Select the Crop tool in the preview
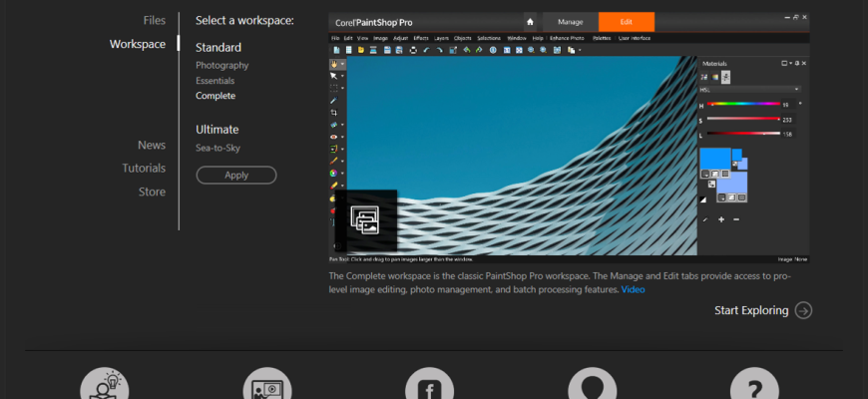The width and height of the screenshot is (868, 399). pos(334,113)
